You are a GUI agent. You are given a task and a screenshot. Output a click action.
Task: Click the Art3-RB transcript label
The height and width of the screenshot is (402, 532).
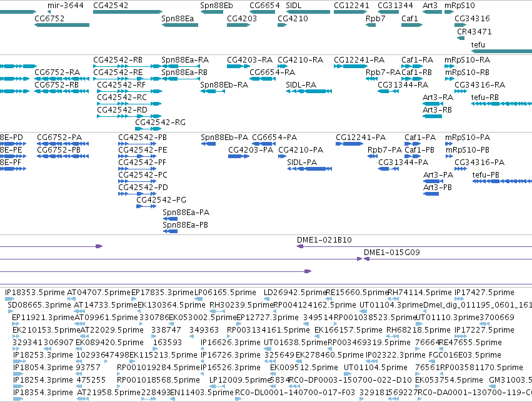(x=437, y=110)
